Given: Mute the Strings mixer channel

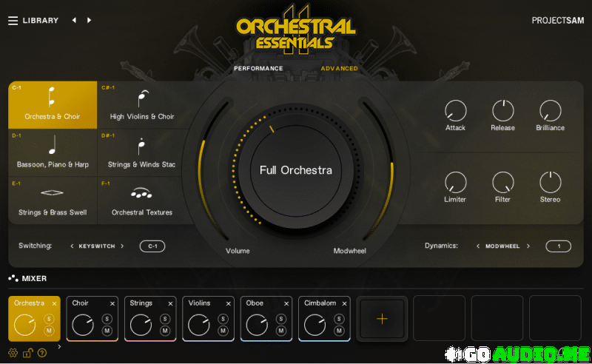Looking at the screenshot, I should coord(164,331).
